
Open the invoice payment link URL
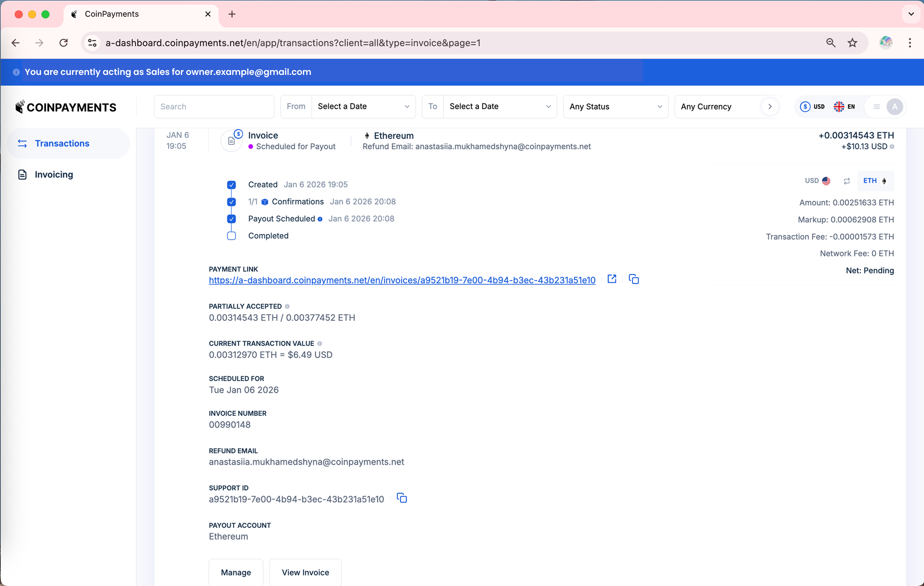[x=402, y=280]
